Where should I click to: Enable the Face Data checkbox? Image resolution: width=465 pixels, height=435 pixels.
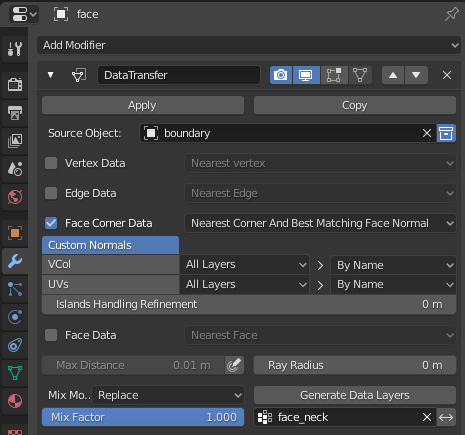(x=51, y=335)
